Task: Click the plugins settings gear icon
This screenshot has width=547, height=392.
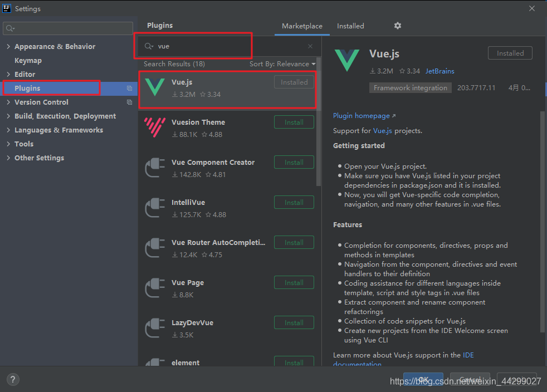Action: tap(397, 26)
